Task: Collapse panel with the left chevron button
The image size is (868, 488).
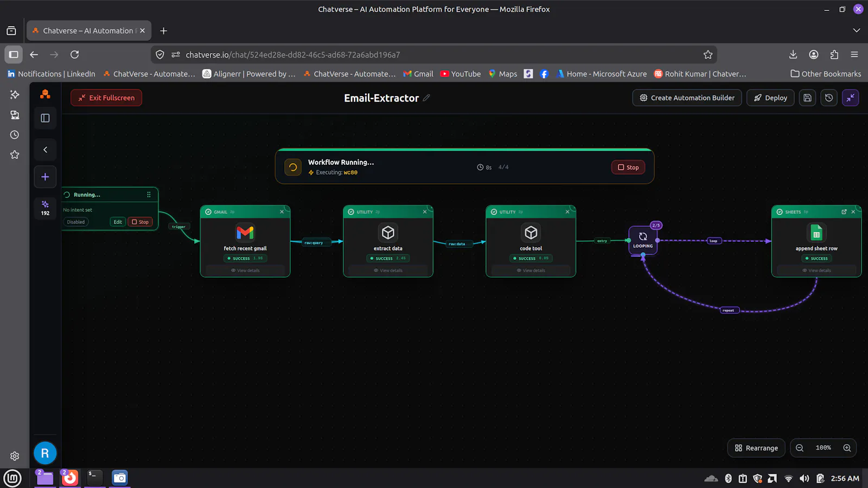Action: coord(45,150)
